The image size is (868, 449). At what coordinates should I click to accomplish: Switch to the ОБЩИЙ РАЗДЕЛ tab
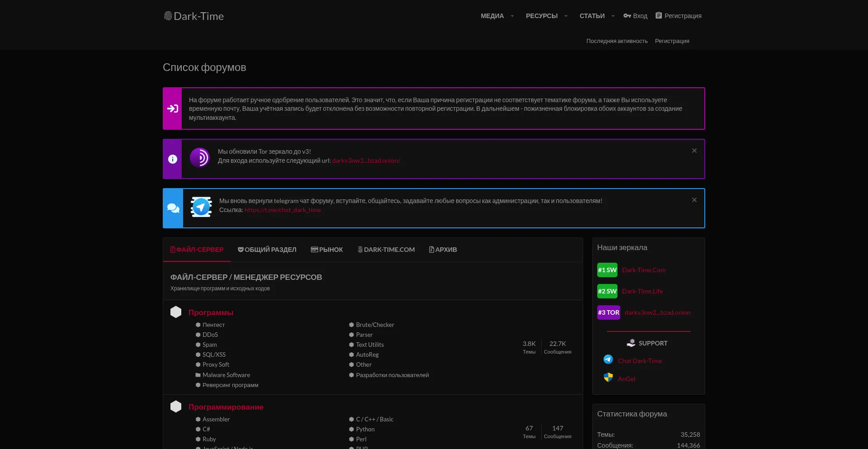pyautogui.click(x=267, y=250)
